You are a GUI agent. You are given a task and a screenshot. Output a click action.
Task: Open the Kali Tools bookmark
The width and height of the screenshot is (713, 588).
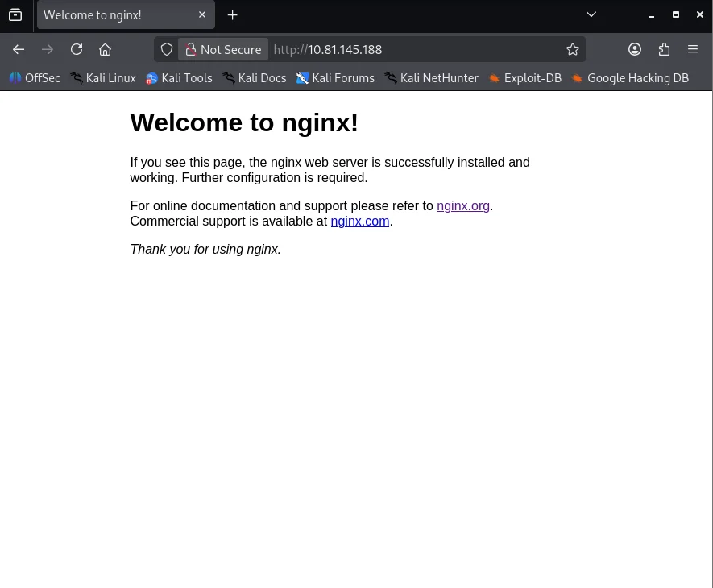pos(179,78)
